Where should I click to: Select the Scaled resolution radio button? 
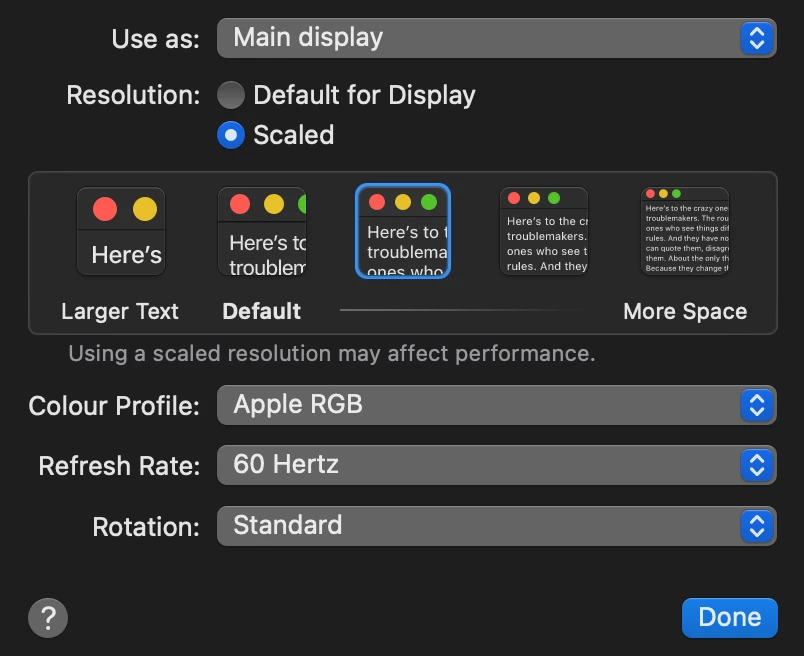coord(231,135)
